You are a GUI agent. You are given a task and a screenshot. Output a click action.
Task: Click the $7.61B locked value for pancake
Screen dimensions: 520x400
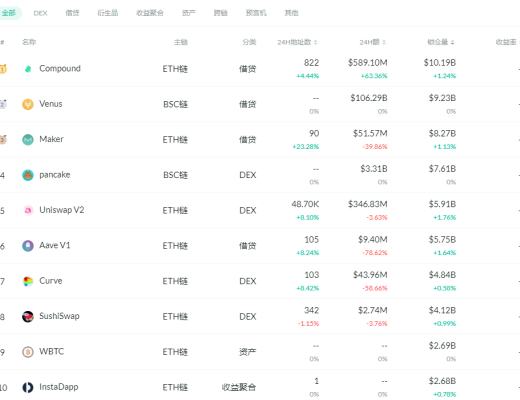tap(442, 169)
